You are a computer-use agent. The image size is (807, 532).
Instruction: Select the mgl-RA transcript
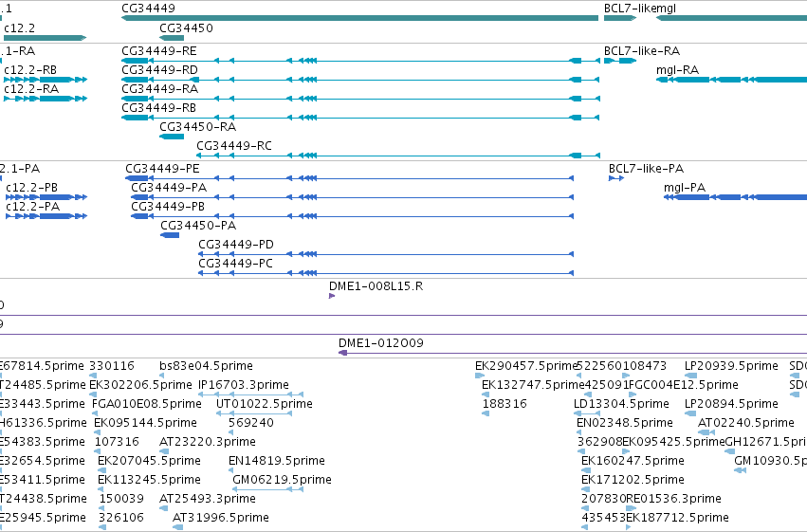pyautogui.click(x=731, y=80)
